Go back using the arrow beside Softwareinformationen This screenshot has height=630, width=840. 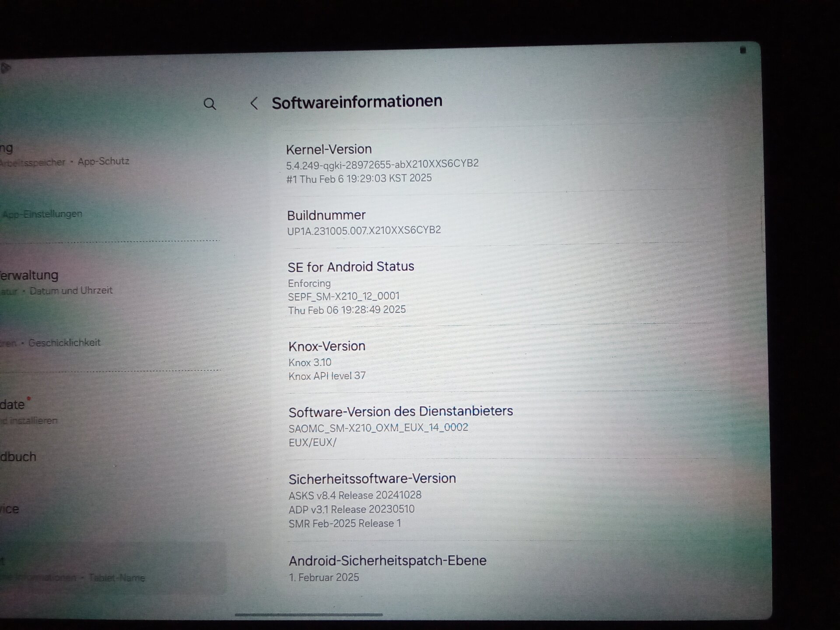coord(254,104)
